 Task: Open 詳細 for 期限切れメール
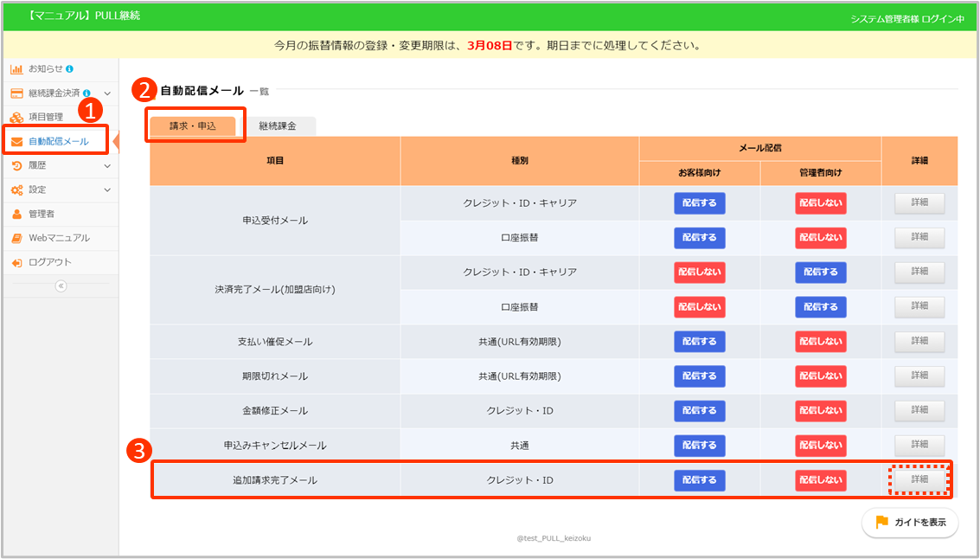(x=919, y=376)
